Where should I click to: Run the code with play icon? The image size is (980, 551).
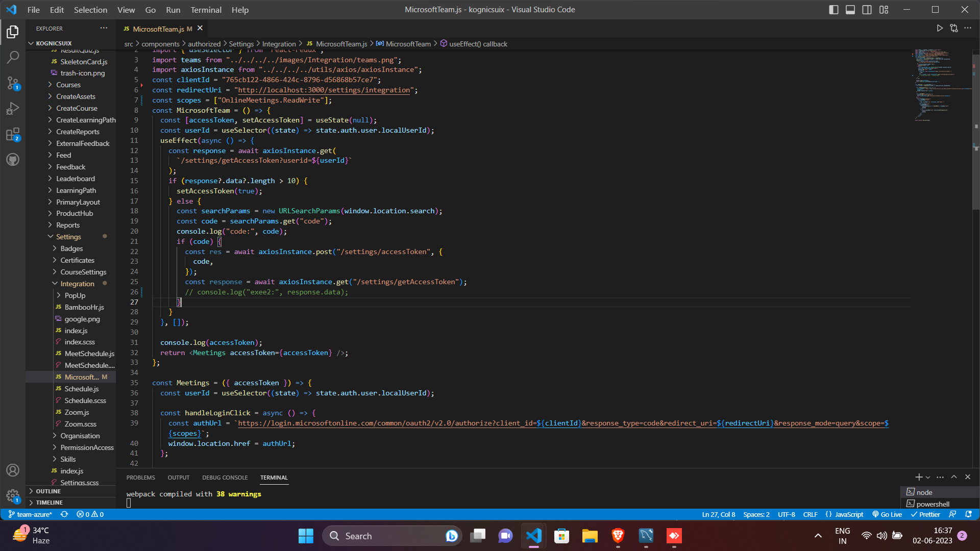[x=940, y=28]
